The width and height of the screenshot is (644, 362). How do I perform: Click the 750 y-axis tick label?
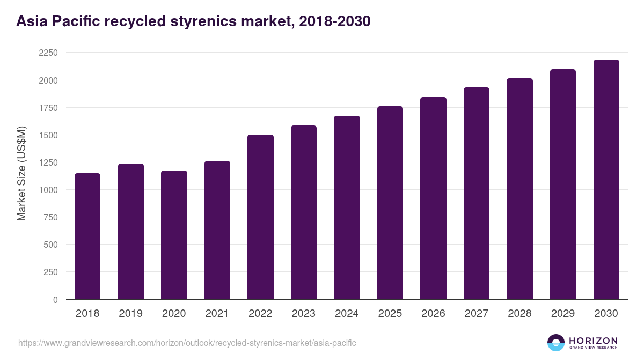coord(51,217)
